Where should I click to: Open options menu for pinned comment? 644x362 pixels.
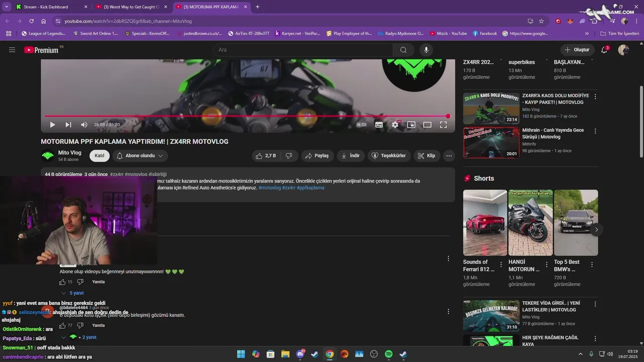[x=448, y=258]
